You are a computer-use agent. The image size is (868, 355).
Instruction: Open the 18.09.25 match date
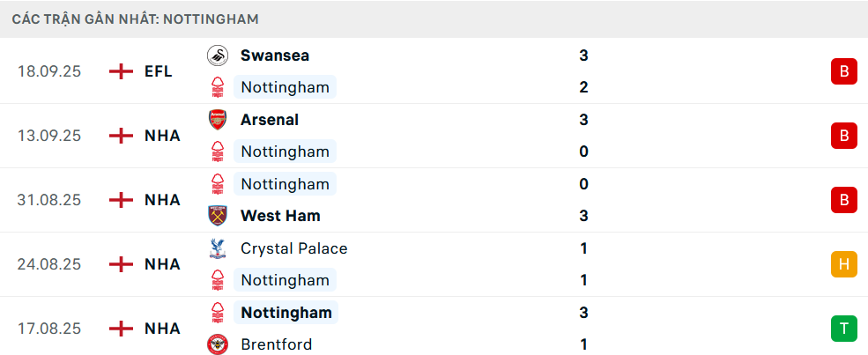pos(49,71)
